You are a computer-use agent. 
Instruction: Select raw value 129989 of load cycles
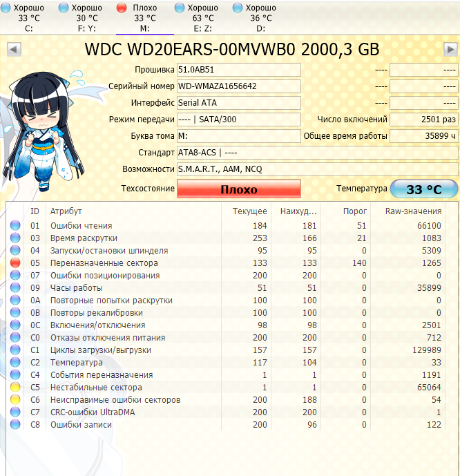point(427,350)
